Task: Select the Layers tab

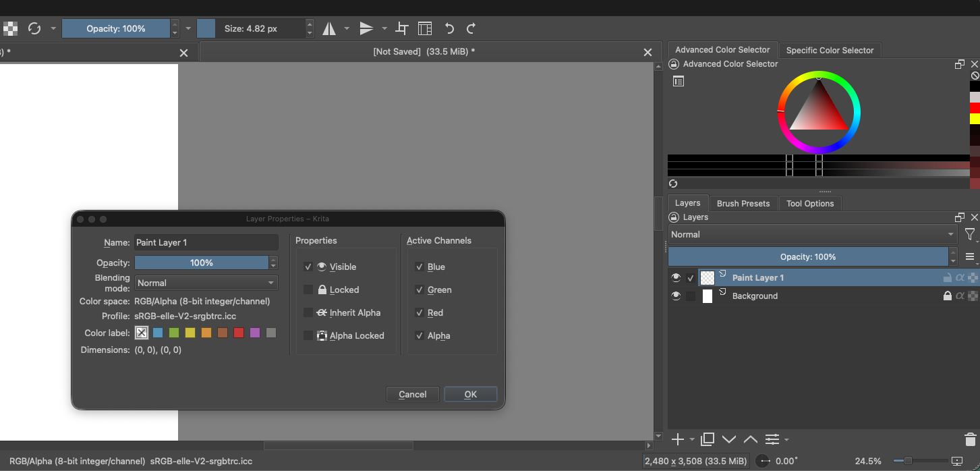Action: [688, 203]
